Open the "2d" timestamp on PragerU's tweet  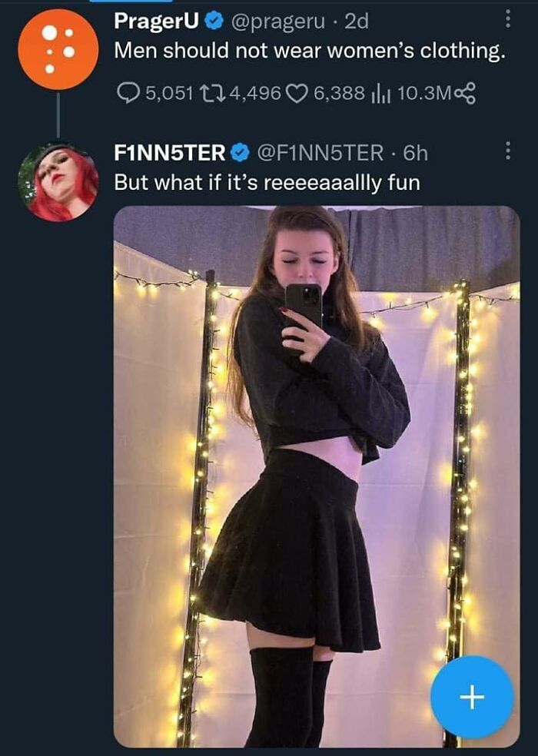pos(357,22)
